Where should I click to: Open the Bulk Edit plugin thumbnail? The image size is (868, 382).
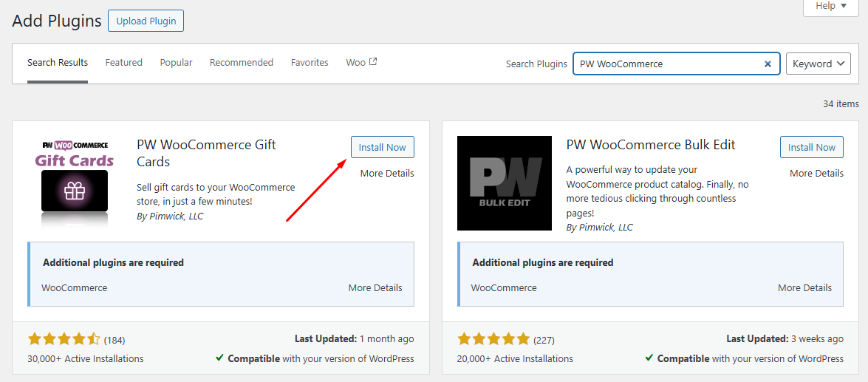[505, 183]
